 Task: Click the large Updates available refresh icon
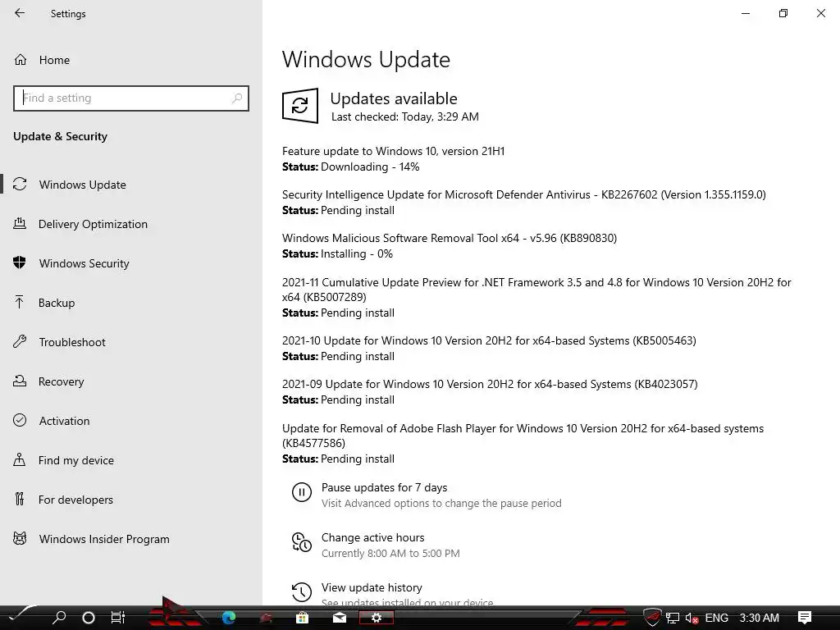click(x=300, y=106)
